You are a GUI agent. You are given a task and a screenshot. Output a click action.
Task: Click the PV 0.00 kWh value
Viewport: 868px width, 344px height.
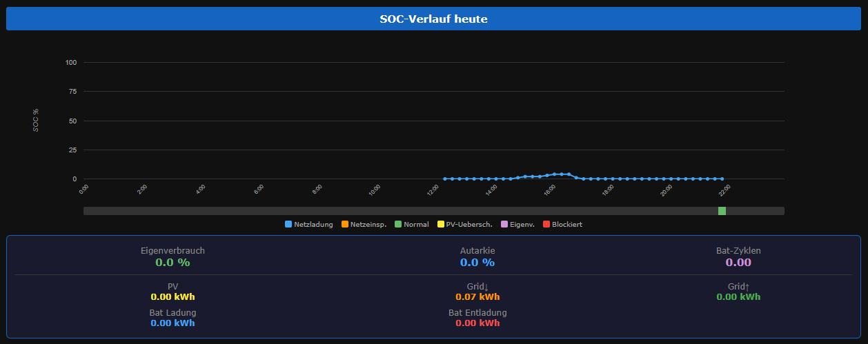[172, 297]
